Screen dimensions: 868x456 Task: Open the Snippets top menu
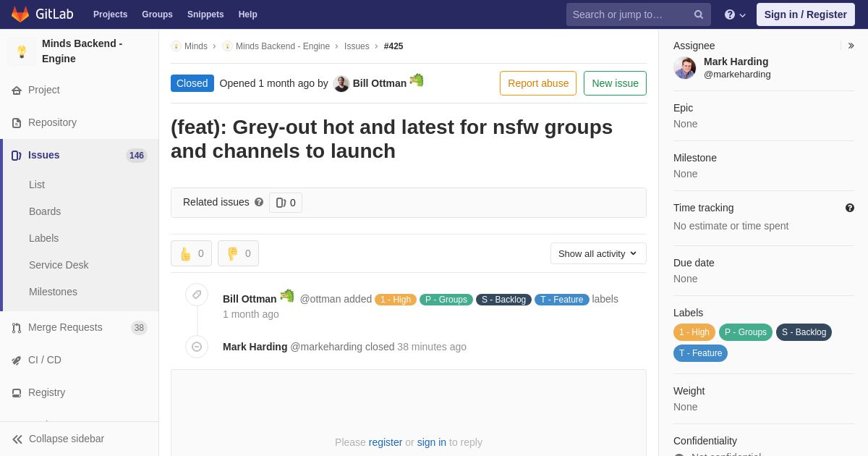click(205, 14)
